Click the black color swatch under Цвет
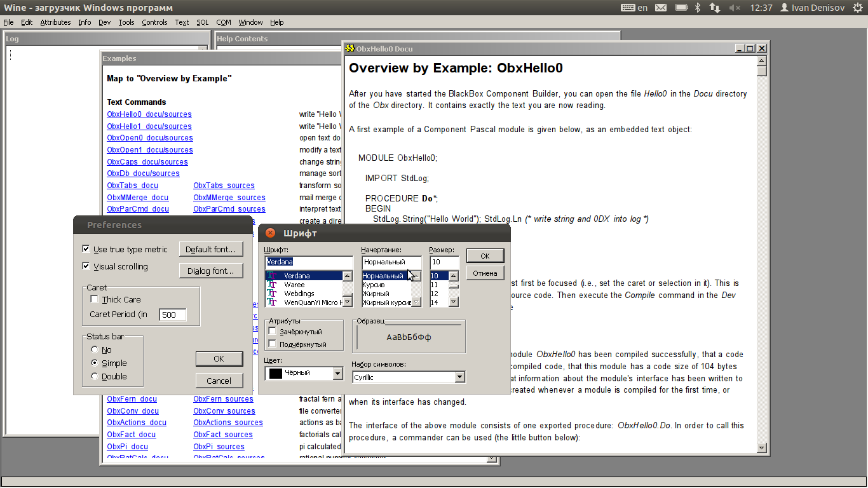The image size is (868, 488). click(276, 374)
